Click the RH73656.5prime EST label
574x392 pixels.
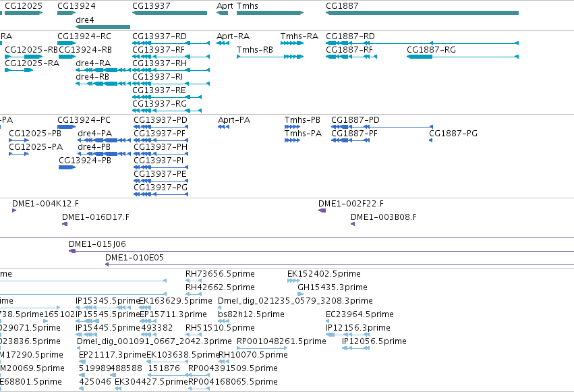(x=220, y=274)
